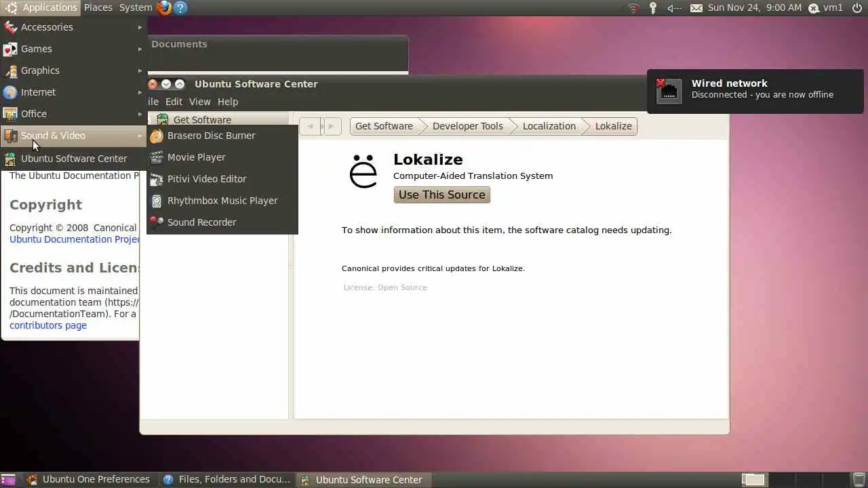The image size is (868, 488).
Task: Click the Wired network disconnected notification
Action: click(x=755, y=91)
